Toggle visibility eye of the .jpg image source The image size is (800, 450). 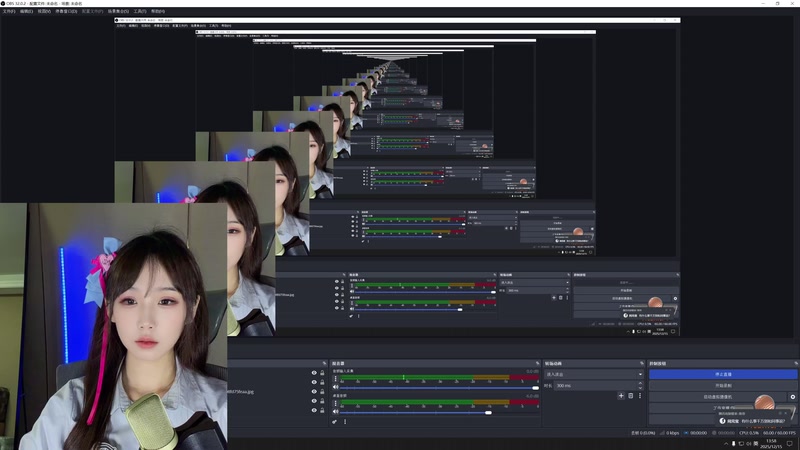coord(314,391)
